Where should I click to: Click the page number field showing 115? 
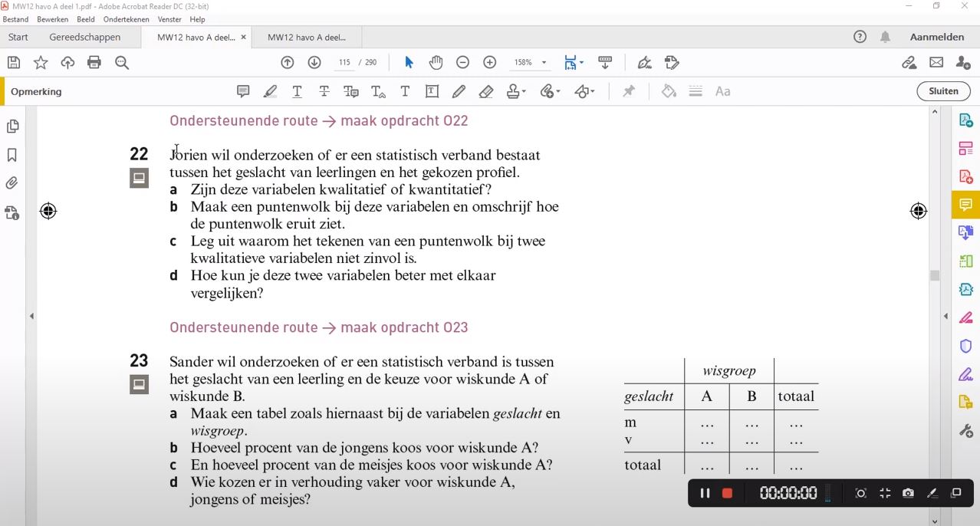click(344, 63)
